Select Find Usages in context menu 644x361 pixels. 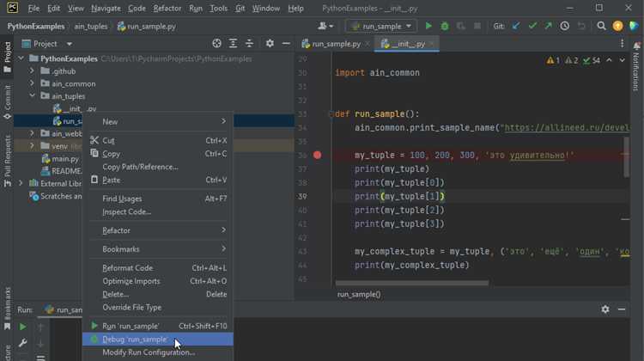[x=158, y=199]
